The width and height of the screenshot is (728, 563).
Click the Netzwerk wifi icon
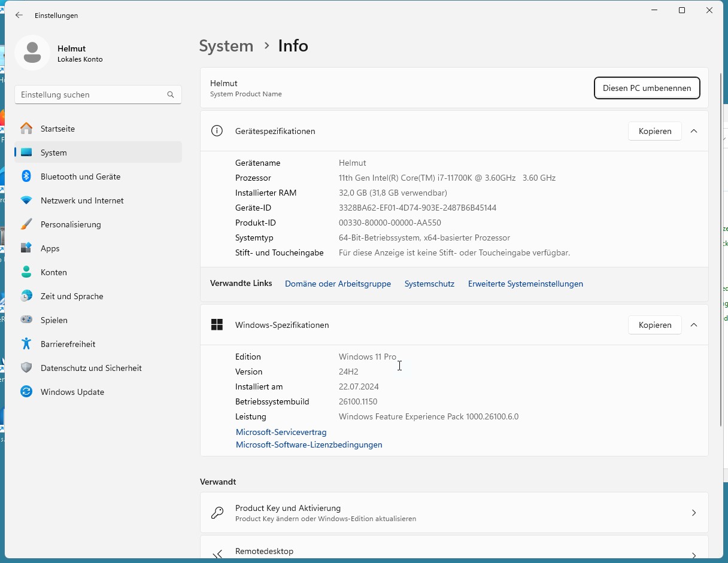pyautogui.click(x=26, y=200)
